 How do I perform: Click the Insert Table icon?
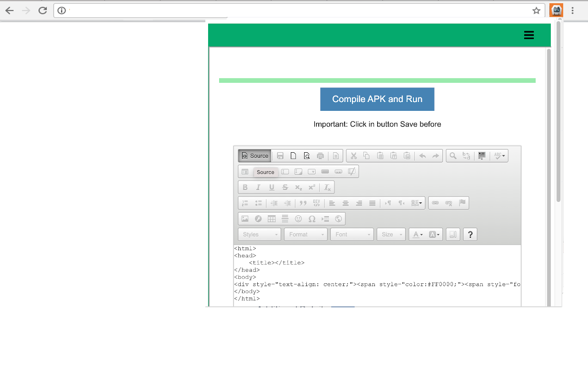coord(272,219)
